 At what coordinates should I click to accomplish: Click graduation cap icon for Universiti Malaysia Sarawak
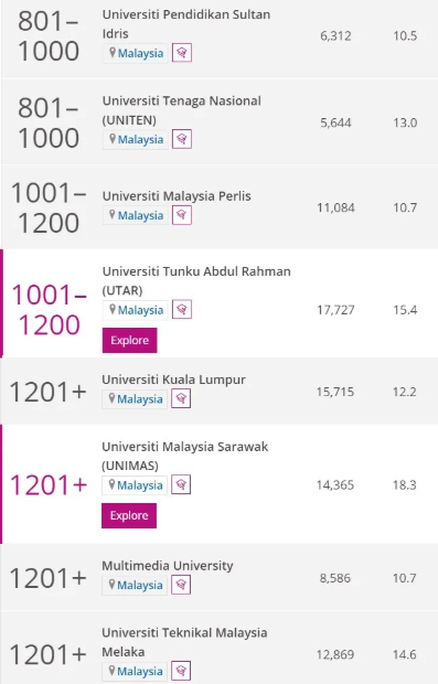181,485
